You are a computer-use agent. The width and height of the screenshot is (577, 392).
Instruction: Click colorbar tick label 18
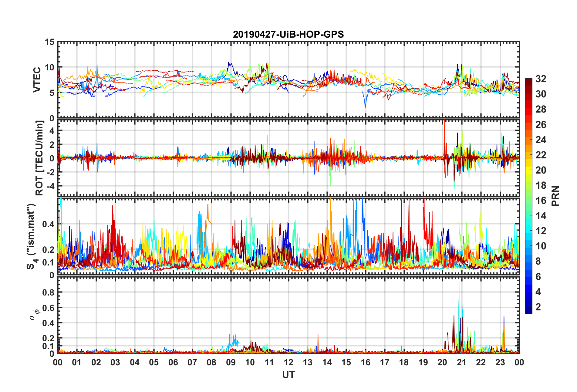(541, 185)
